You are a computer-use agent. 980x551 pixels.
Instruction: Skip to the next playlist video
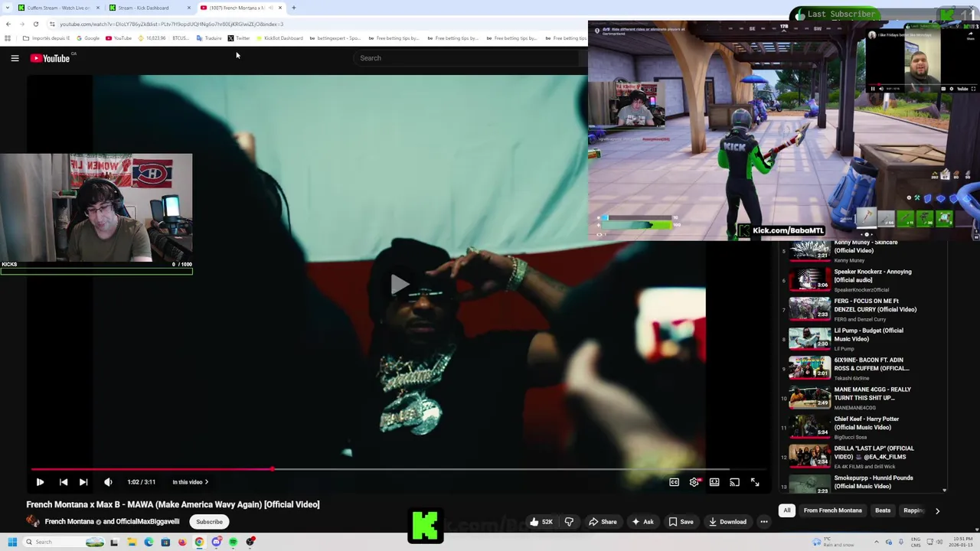tap(83, 482)
